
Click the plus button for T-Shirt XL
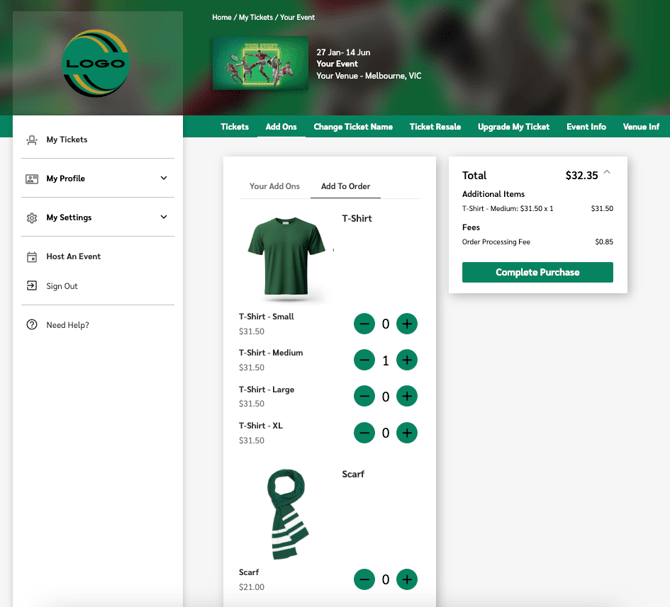pos(407,433)
